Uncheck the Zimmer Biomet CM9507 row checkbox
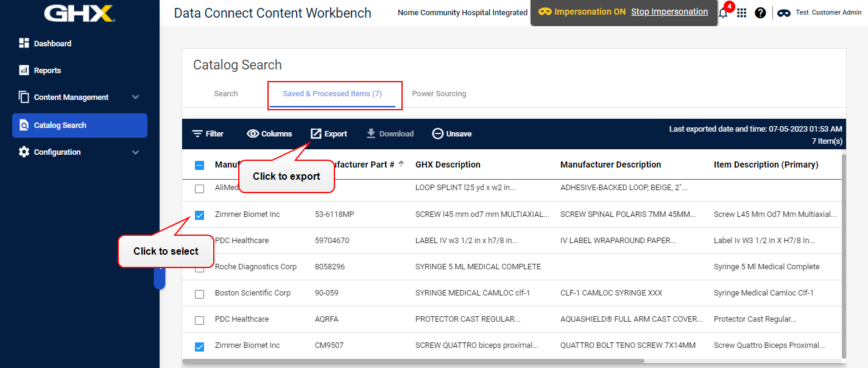This screenshot has width=868, height=368. tap(199, 346)
